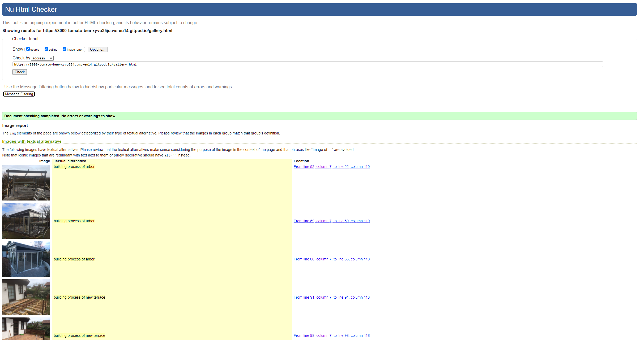Click the Check button
644x340 pixels.
pyautogui.click(x=20, y=72)
